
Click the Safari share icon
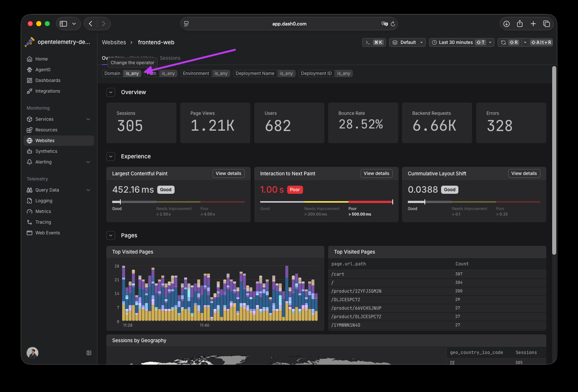click(x=520, y=24)
